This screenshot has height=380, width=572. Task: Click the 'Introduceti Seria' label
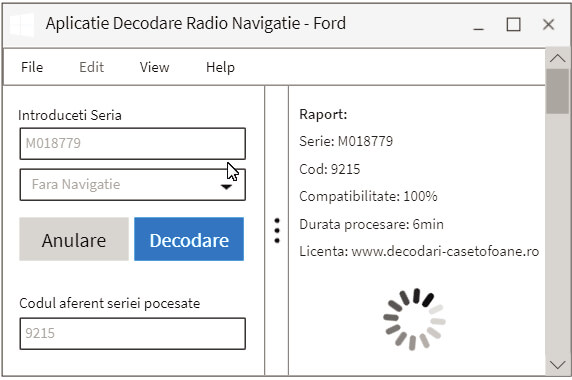coord(70,115)
